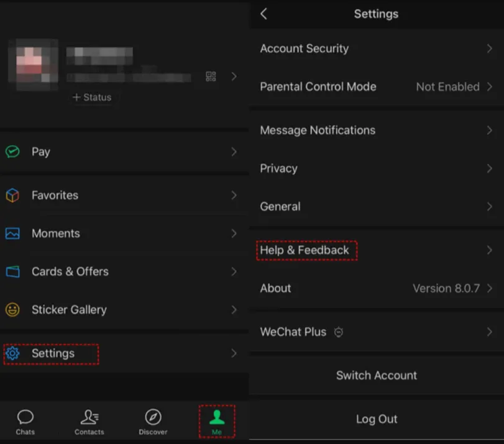Open Help & Feedback
The image size is (504, 444).
[305, 250]
